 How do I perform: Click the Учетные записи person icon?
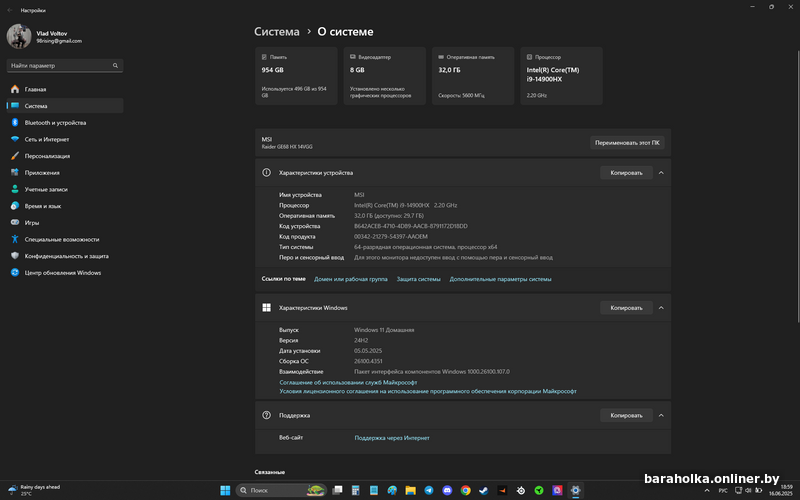15,189
